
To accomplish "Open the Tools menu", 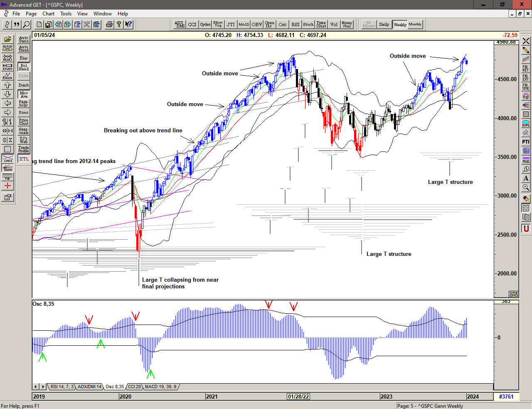I will coord(66,14).
